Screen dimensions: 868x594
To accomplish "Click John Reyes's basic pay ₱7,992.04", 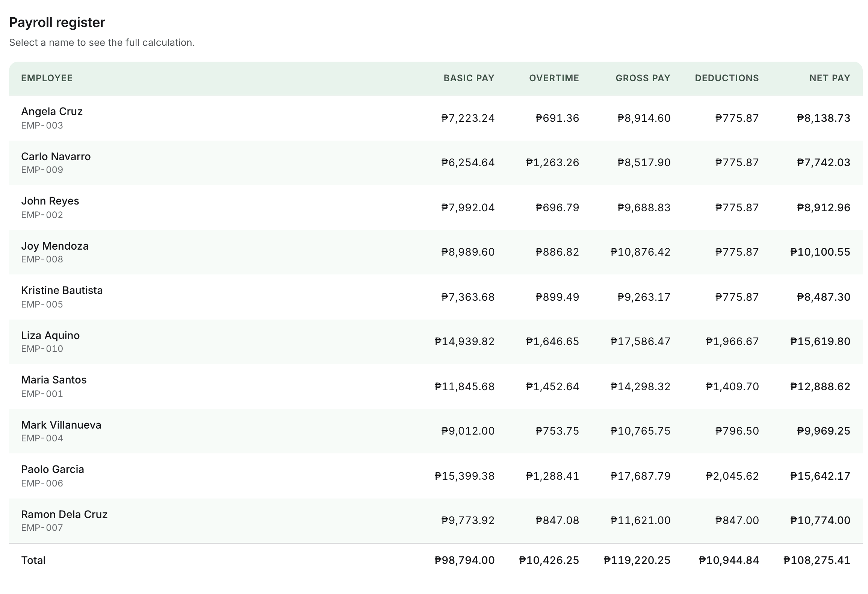I will (468, 208).
